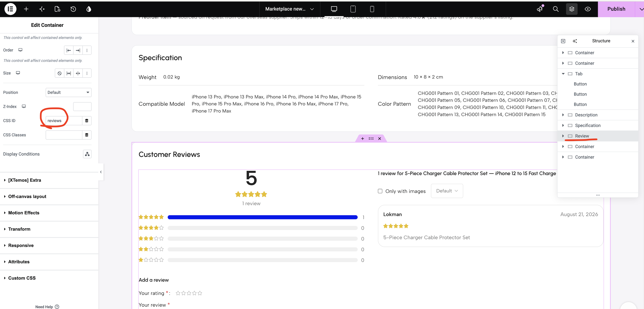Expand the Responsive section

pyautogui.click(x=49, y=246)
